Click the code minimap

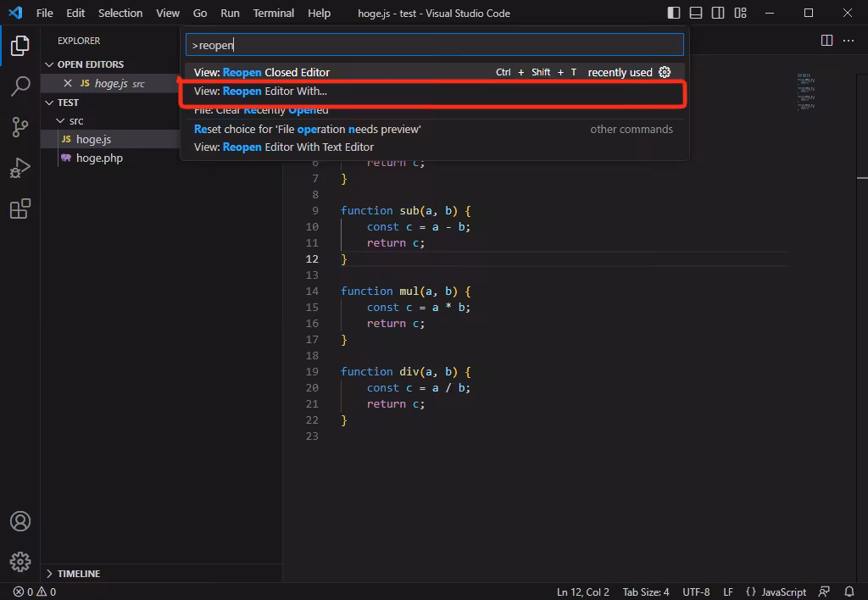tap(806, 92)
